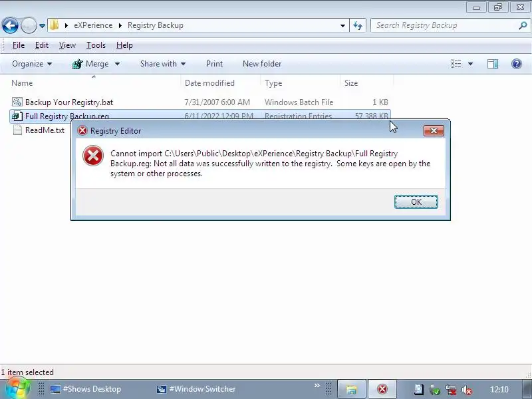Click the muted volume tray icon
Screen dimensions: 532x399
click(x=467, y=390)
